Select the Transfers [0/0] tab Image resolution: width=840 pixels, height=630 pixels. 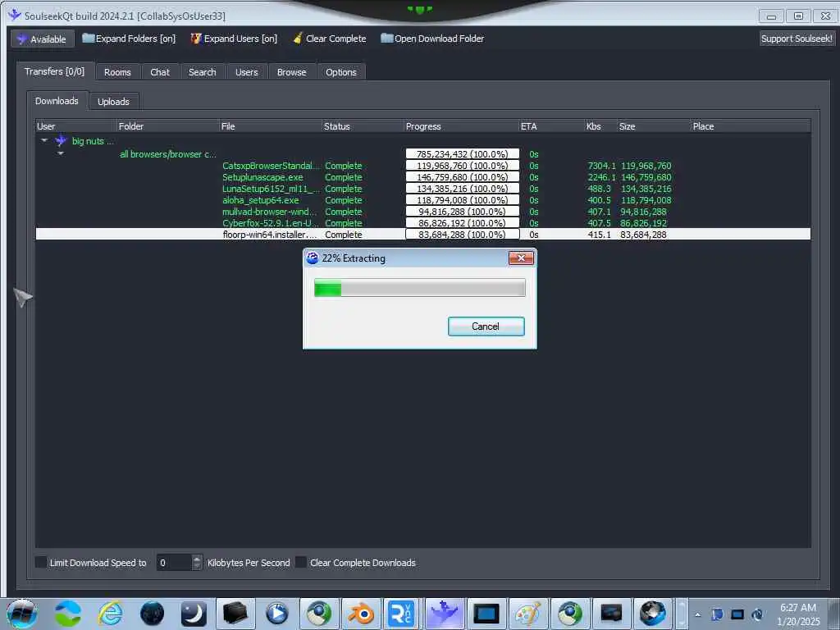(55, 71)
